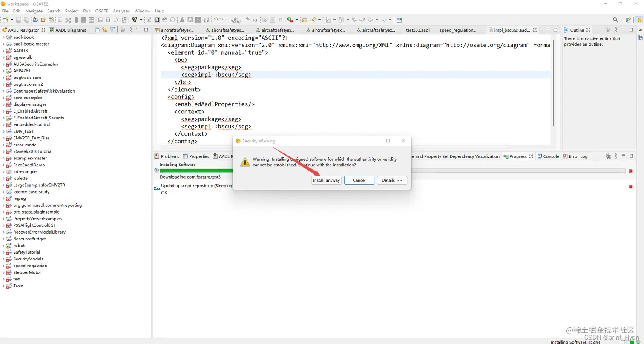644x344 pixels.
Task: Switch to the AADL Diagrams tab
Action: [x=67, y=30]
